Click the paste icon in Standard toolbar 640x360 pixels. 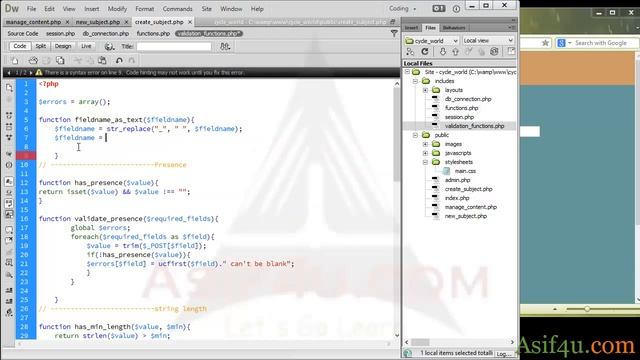point(102,60)
